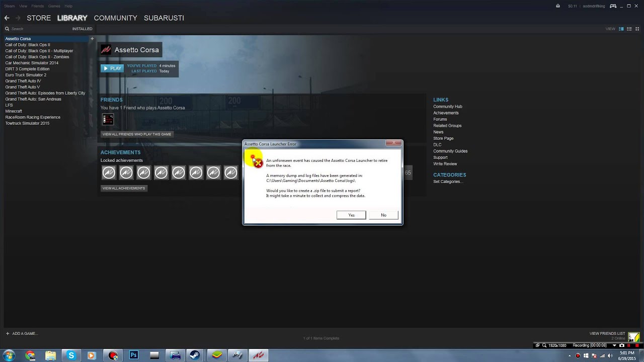Select the fourth locked achievement icon
This screenshot has width=644, height=362.
161,172
